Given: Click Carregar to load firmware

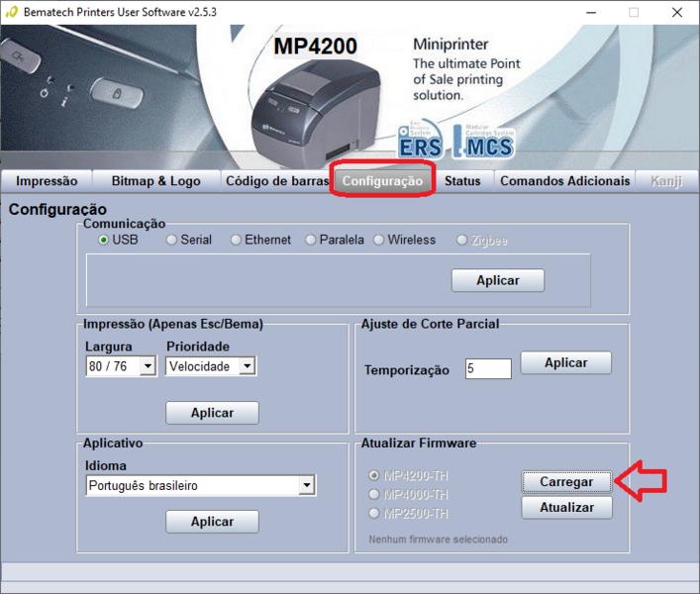Looking at the screenshot, I should click(566, 482).
